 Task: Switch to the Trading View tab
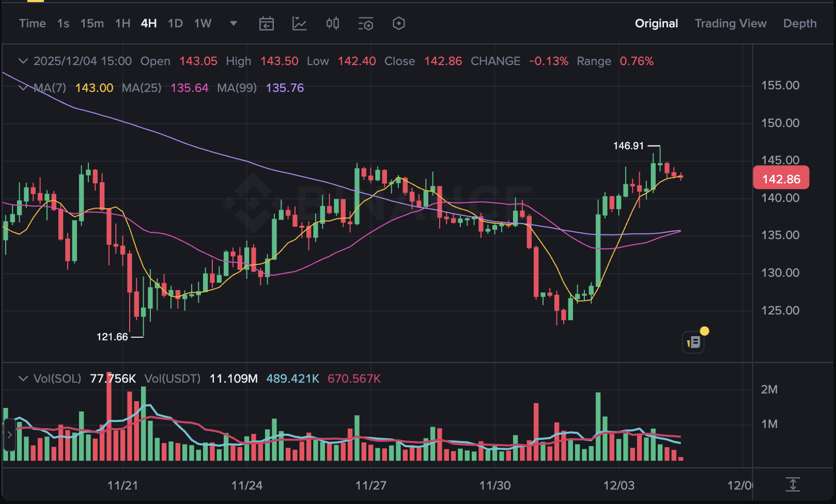tap(730, 24)
